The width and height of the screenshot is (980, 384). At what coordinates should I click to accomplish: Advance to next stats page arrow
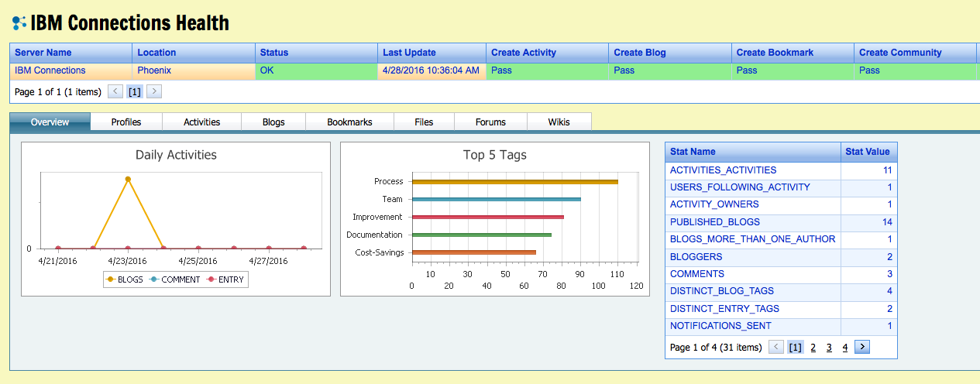tap(862, 347)
